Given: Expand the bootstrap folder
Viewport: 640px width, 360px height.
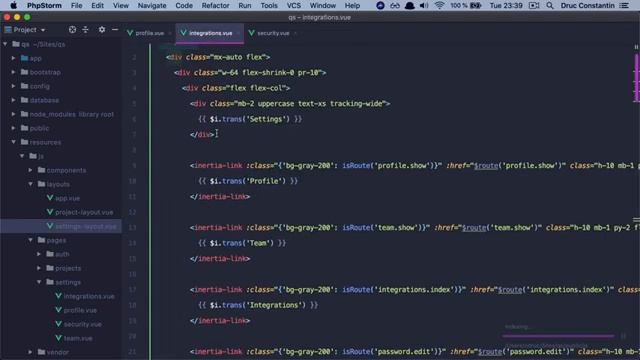Looking at the screenshot, I should 13,72.
